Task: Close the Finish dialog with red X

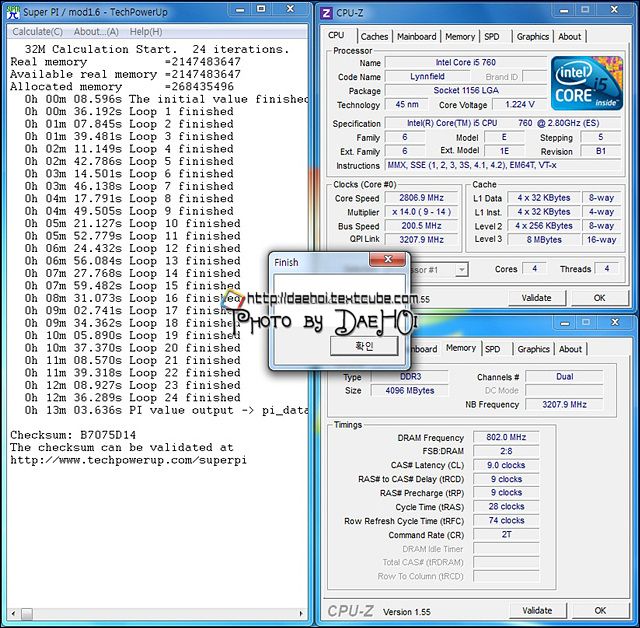Action: tap(388, 259)
